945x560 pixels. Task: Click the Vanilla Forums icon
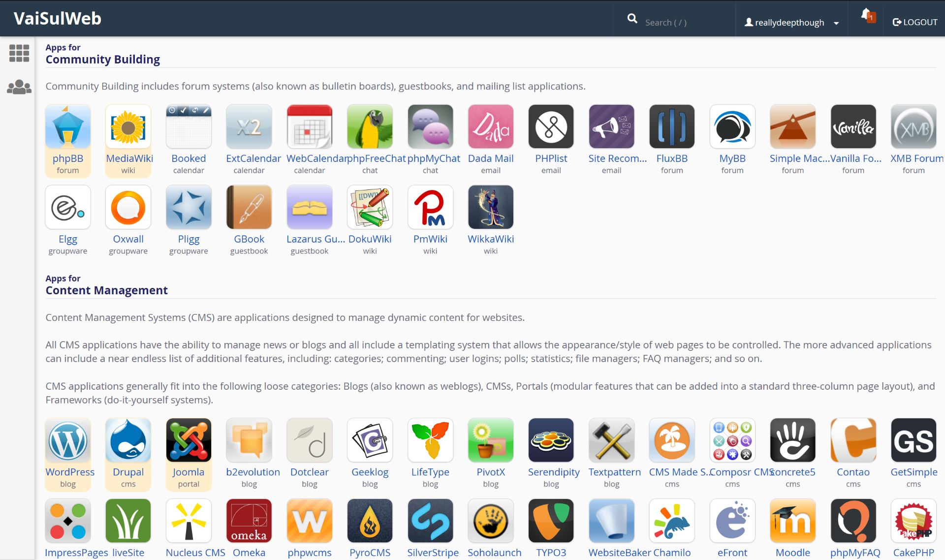tap(853, 126)
